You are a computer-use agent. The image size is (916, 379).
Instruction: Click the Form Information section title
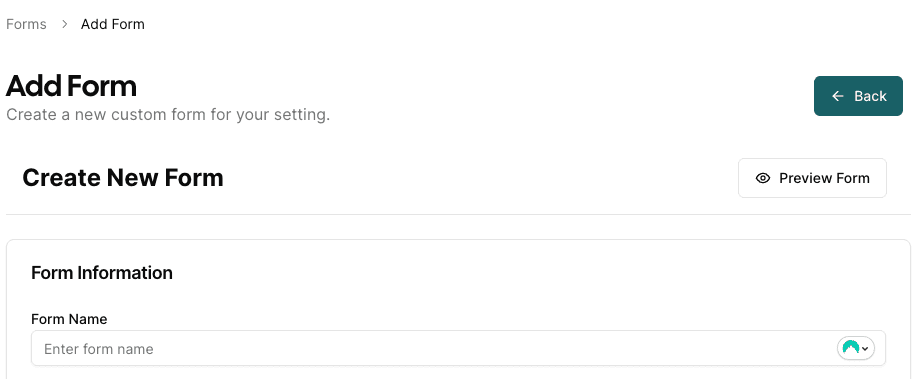click(x=102, y=273)
